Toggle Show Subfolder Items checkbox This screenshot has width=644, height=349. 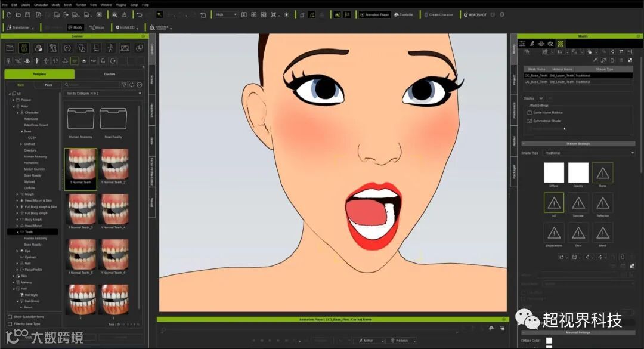click(10, 317)
